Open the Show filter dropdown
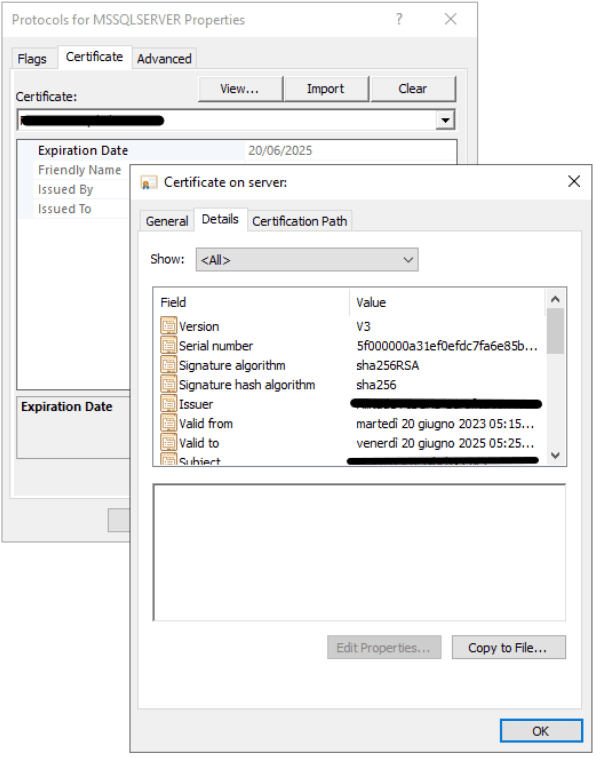 click(307, 260)
